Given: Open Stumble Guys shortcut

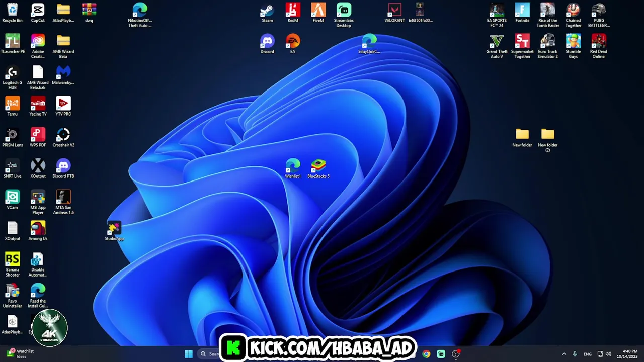Looking at the screenshot, I should 573,47.
